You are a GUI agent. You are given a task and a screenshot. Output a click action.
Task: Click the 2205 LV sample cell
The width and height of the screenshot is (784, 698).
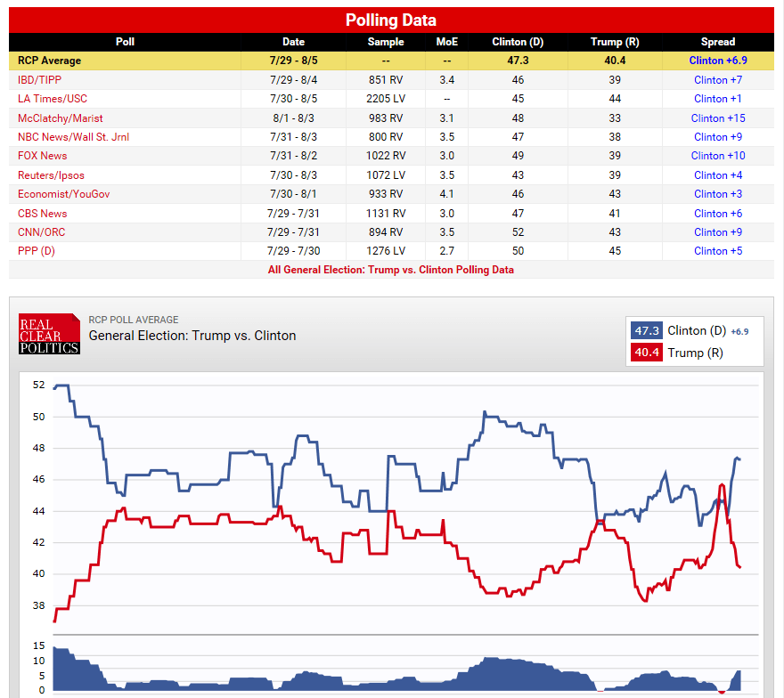click(x=386, y=99)
